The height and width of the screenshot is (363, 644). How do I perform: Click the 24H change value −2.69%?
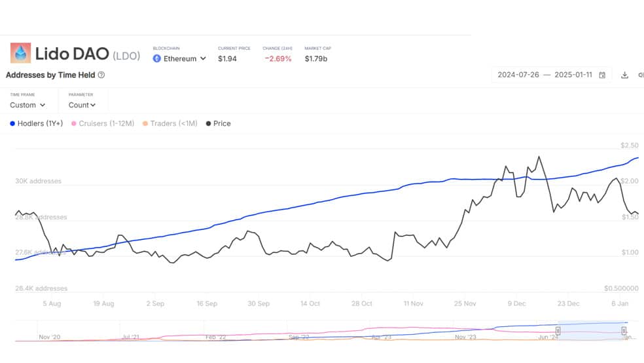tap(277, 59)
